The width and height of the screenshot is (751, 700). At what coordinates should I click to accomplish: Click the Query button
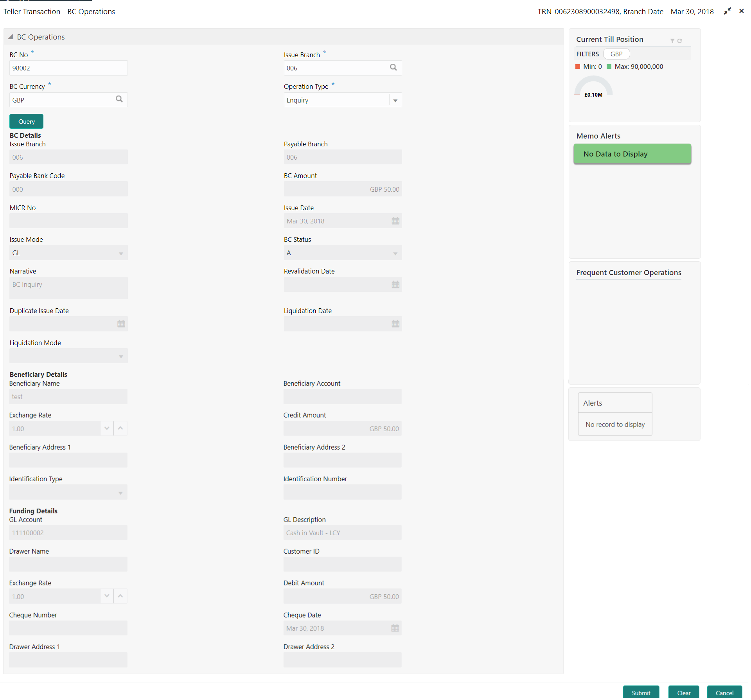coord(26,121)
